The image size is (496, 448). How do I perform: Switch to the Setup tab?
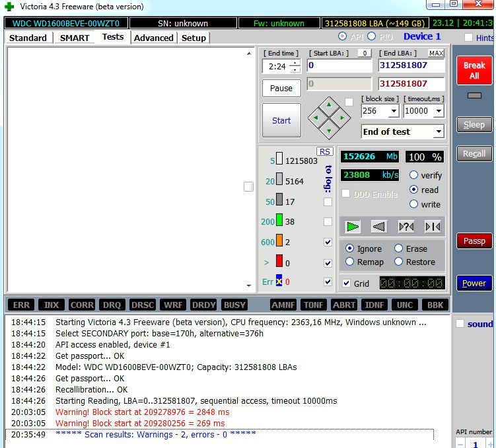194,38
